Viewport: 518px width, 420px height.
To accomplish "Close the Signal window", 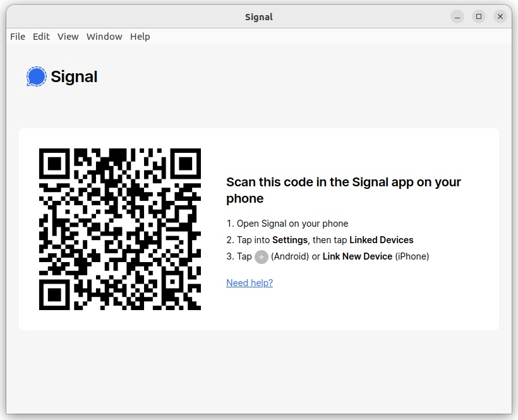I will pyautogui.click(x=500, y=16).
